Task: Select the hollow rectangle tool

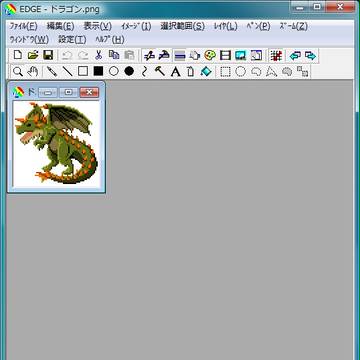Action: coord(83,71)
